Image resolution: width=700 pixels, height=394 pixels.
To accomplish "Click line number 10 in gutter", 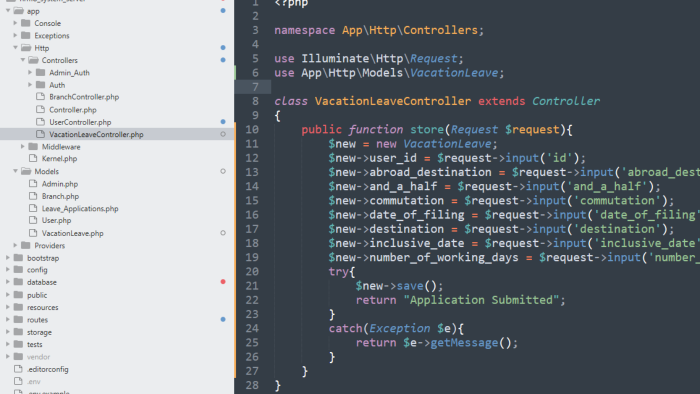I will point(252,129).
